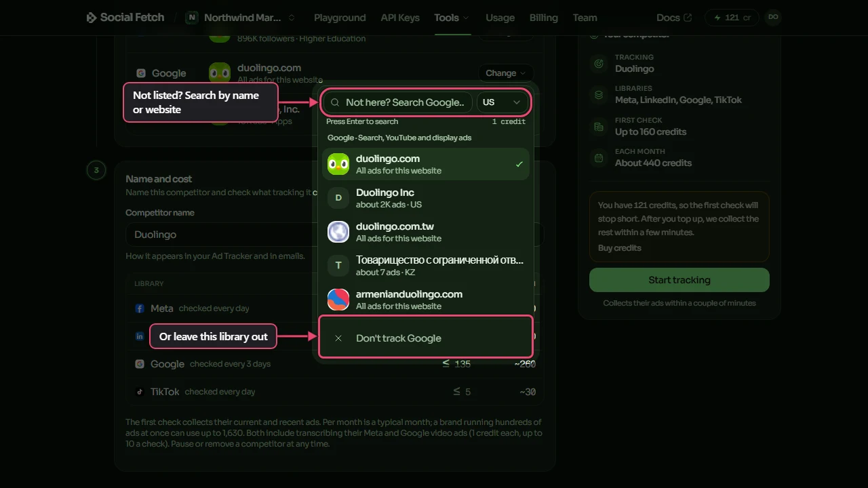The height and width of the screenshot is (488, 868).
Task: Click the X icon beside Don't track Google
Action: (338, 338)
